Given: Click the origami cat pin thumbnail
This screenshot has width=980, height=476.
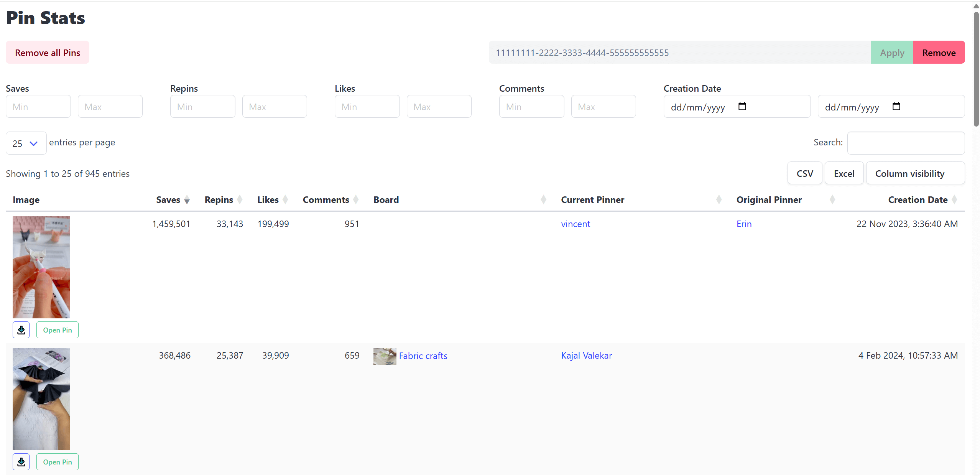Looking at the screenshot, I should [x=41, y=267].
